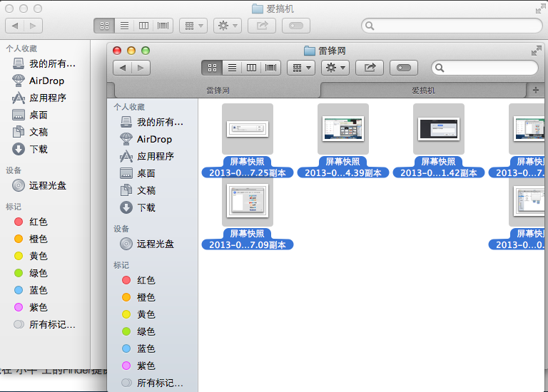The image size is (548, 392).
Task: Switch 爱搞机 background window to list view
Action: click(x=124, y=26)
